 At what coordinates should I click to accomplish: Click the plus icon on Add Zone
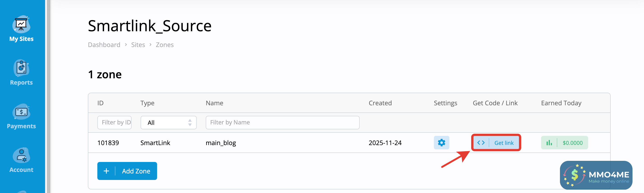(x=106, y=171)
